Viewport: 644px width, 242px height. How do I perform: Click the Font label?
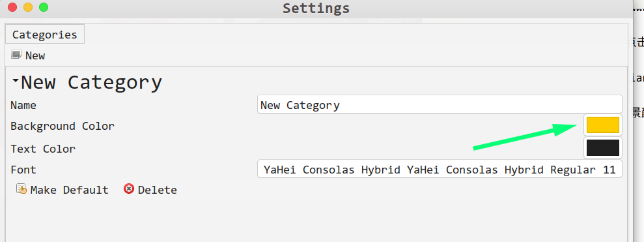[x=23, y=170]
